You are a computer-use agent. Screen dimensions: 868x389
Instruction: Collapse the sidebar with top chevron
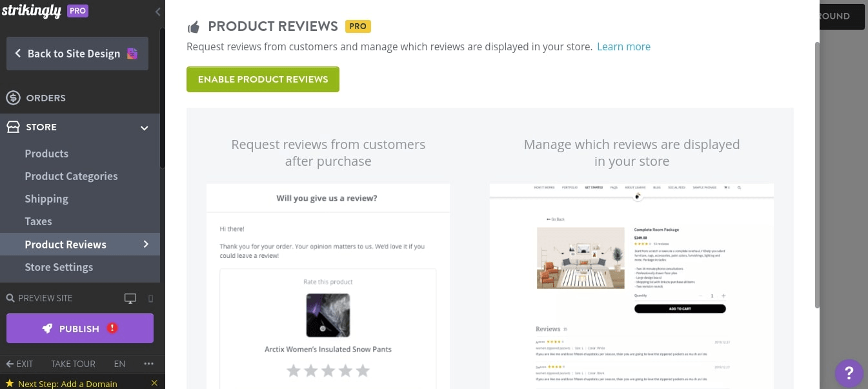158,12
